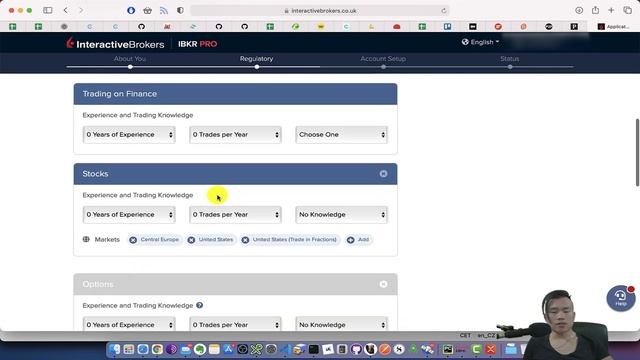Open Safari in the Dock

(143, 349)
